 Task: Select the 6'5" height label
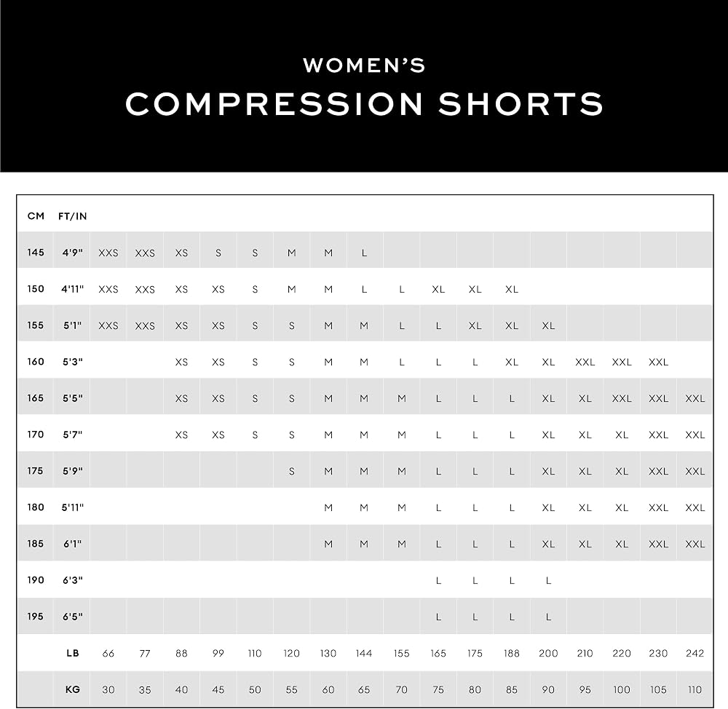point(72,617)
